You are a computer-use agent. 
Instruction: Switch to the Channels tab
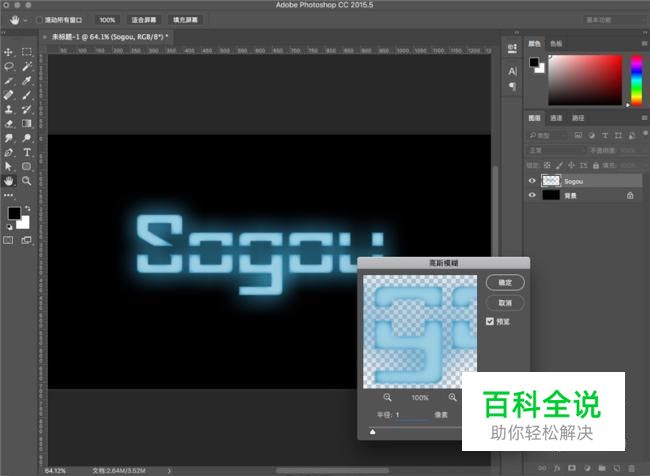pos(556,118)
